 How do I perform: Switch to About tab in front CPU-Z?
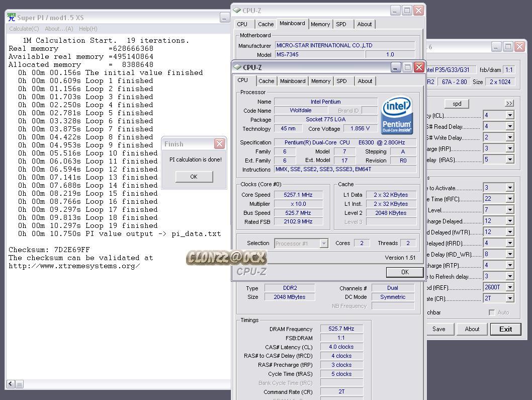(365, 81)
